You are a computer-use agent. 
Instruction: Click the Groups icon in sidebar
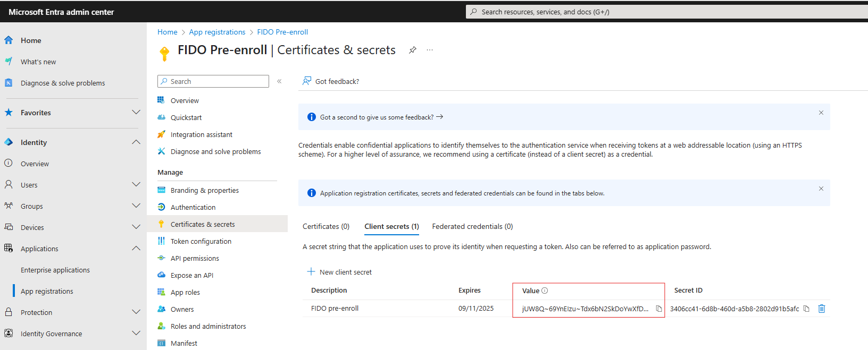coord(9,206)
